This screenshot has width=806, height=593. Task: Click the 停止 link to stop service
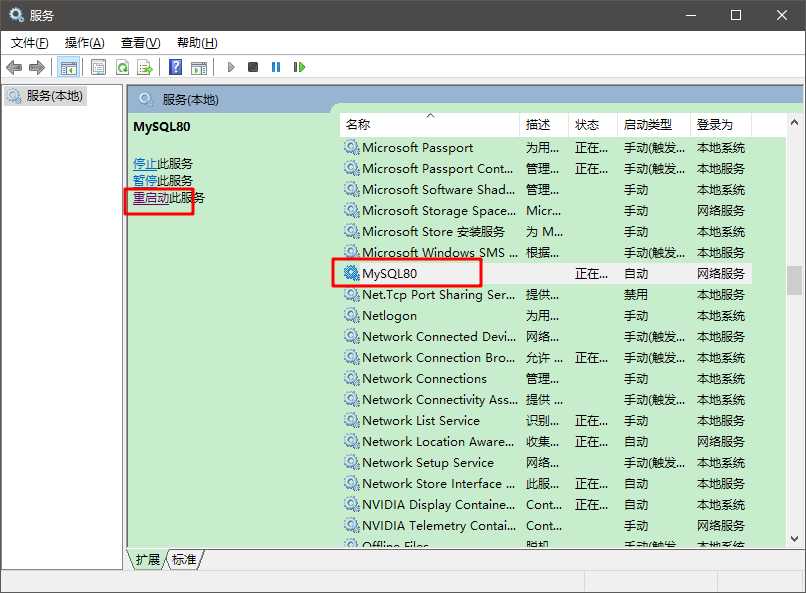(x=145, y=163)
